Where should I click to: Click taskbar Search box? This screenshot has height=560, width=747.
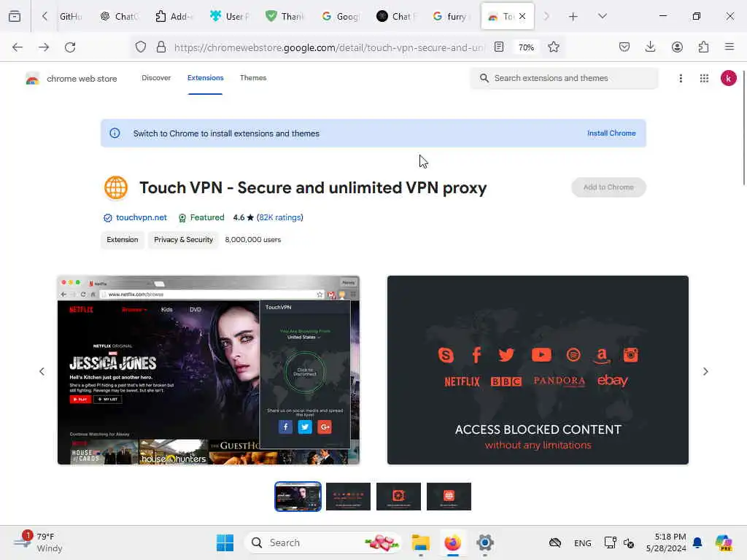click(323, 542)
